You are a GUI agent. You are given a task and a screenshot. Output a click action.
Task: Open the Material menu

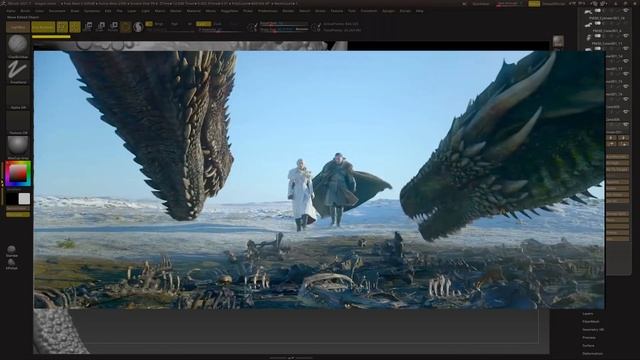pyautogui.click(x=193, y=11)
